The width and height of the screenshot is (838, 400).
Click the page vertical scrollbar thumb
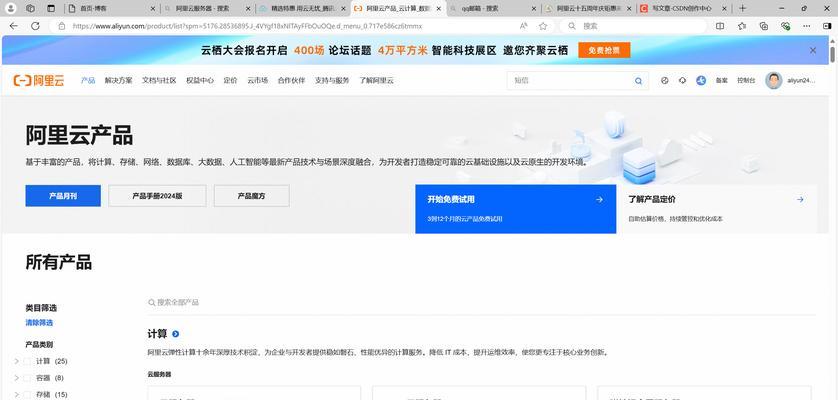[x=833, y=55]
